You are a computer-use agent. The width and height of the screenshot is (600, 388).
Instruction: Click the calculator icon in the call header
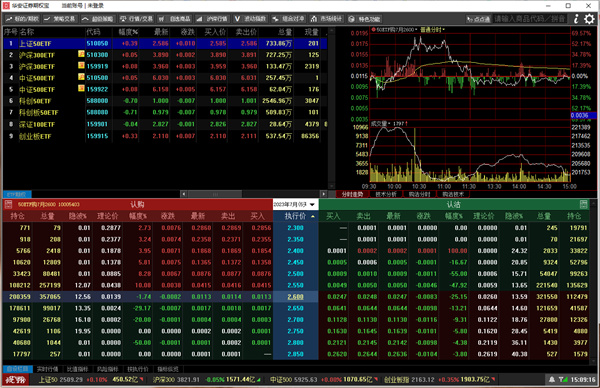click(x=8, y=204)
